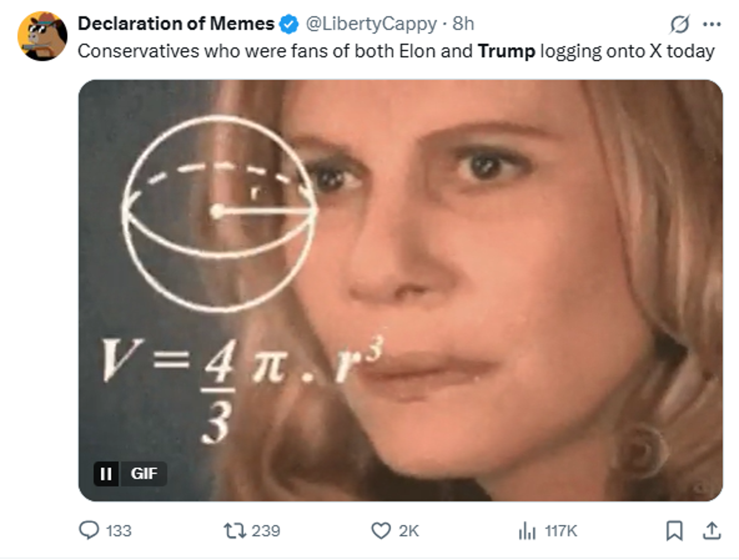Bookmark this post

pos(673,530)
